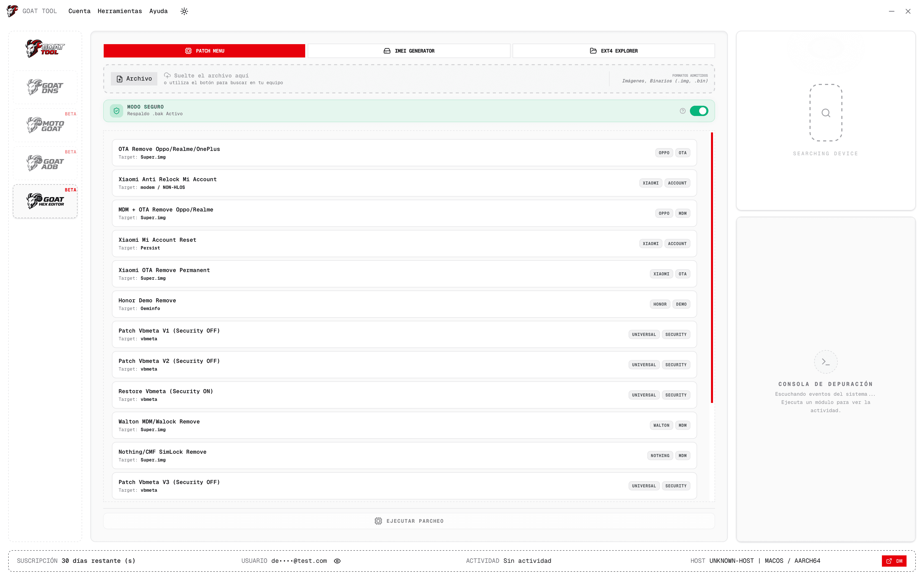The height and width of the screenshot is (580, 924).
Task: Click the Ejecutar Parcheo button
Action: point(409,521)
